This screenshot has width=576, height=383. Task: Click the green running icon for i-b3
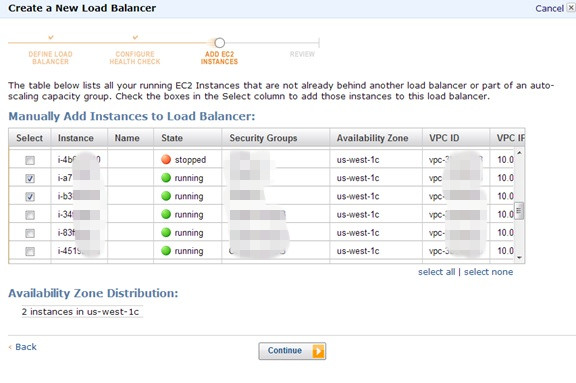(x=166, y=196)
